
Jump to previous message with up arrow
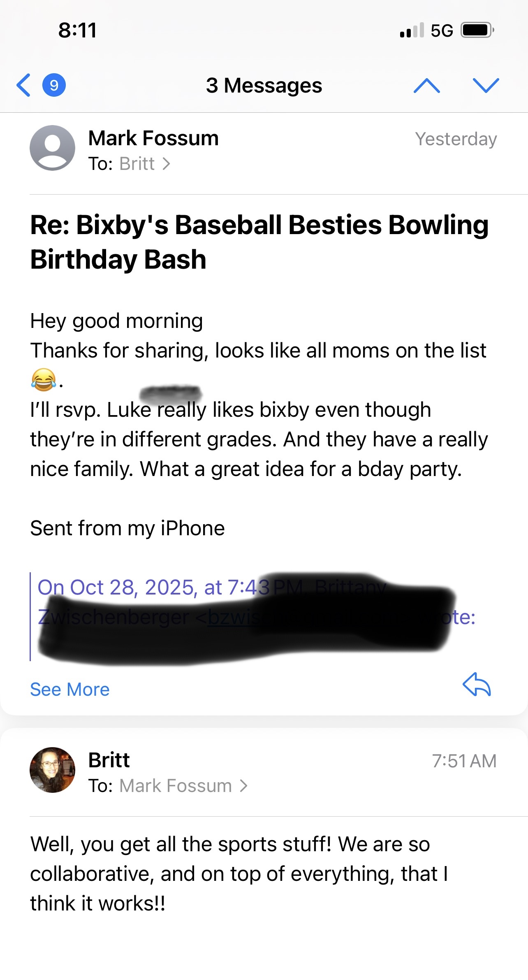tap(426, 85)
